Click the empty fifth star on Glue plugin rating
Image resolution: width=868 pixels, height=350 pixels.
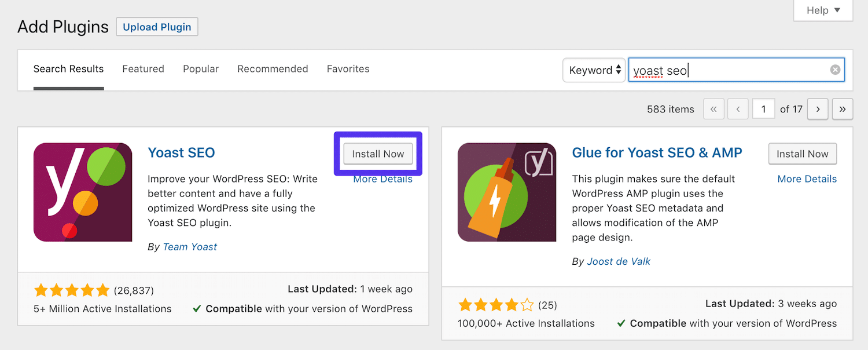(x=527, y=305)
